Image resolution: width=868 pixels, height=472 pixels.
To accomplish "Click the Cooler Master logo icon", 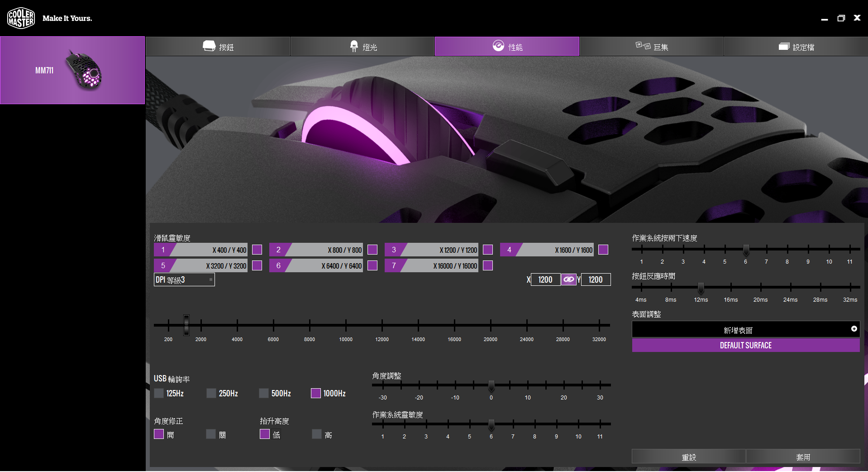I will (21, 18).
